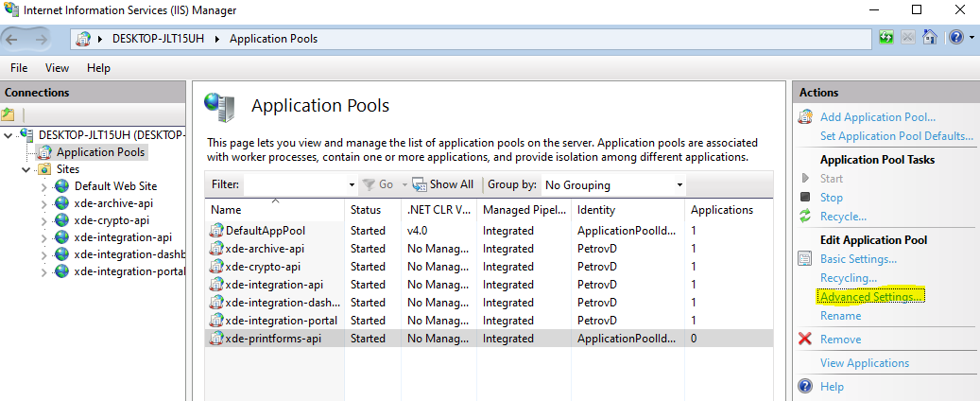
Task: Click the DefaultAppPool row icon
Action: pyautogui.click(x=216, y=230)
